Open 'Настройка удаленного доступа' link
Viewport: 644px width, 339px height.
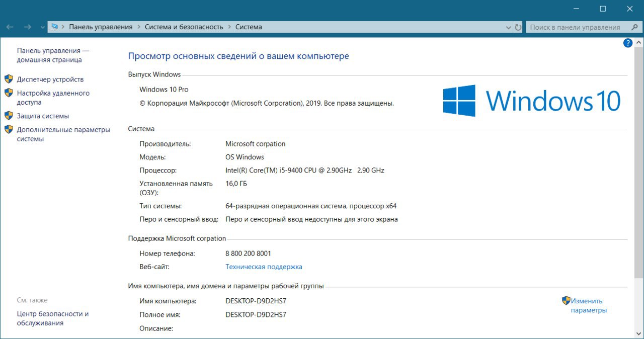53,98
